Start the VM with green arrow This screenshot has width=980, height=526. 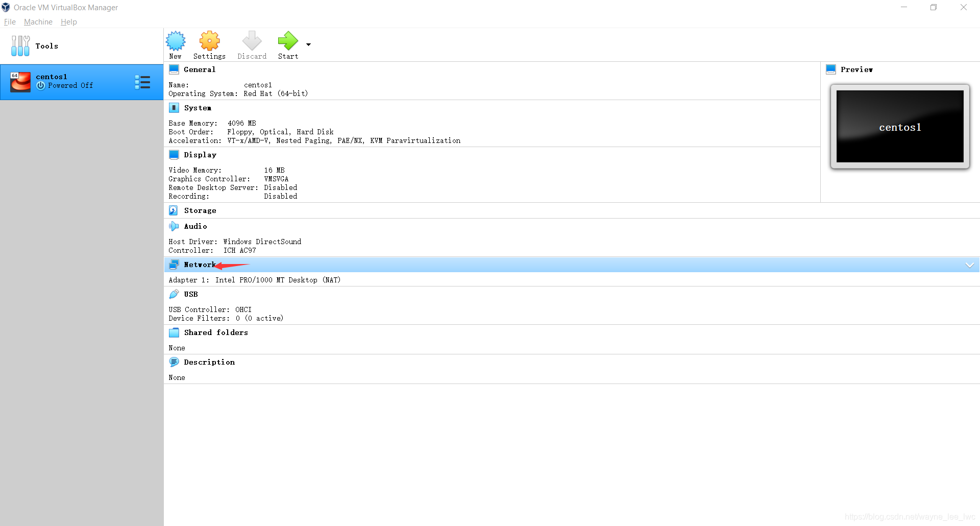[288, 41]
